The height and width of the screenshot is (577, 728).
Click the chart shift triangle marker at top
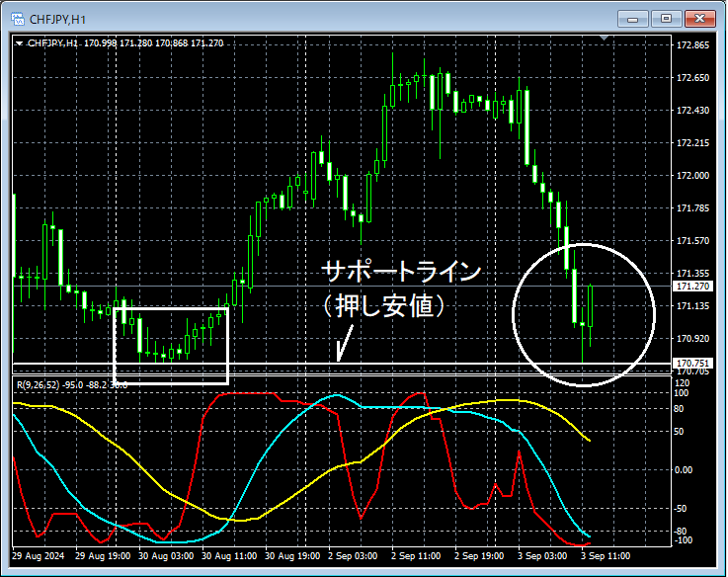[604, 38]
